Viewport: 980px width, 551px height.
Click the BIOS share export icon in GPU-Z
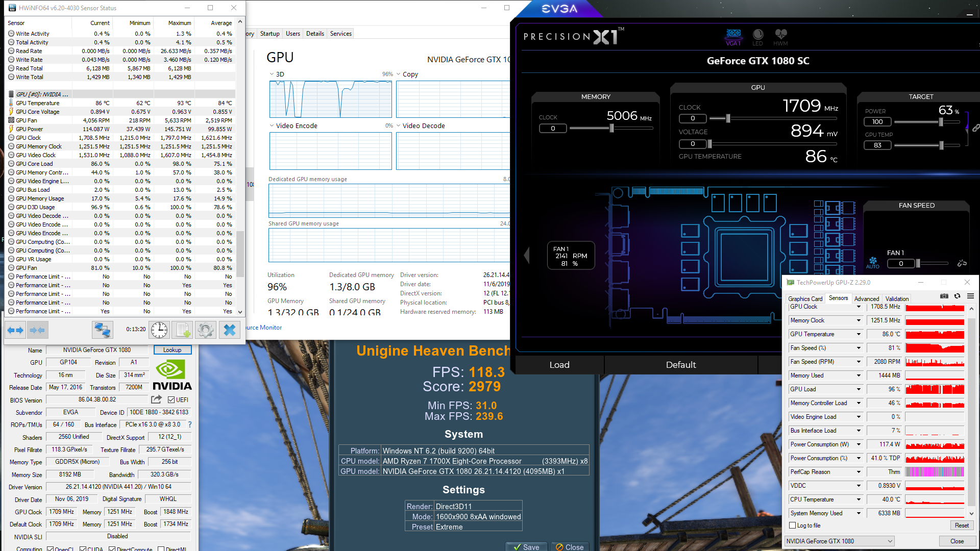tap(157, 399)
